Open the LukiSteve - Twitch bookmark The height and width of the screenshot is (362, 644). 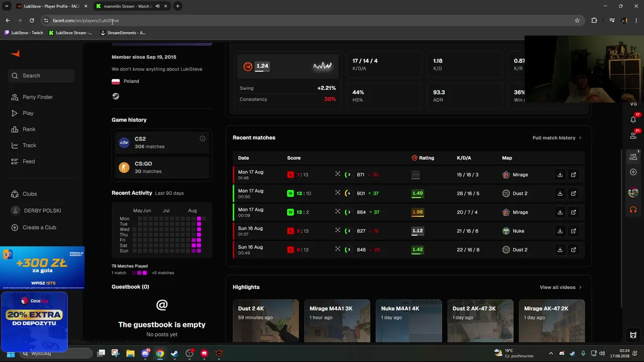[x=24, y=33]
